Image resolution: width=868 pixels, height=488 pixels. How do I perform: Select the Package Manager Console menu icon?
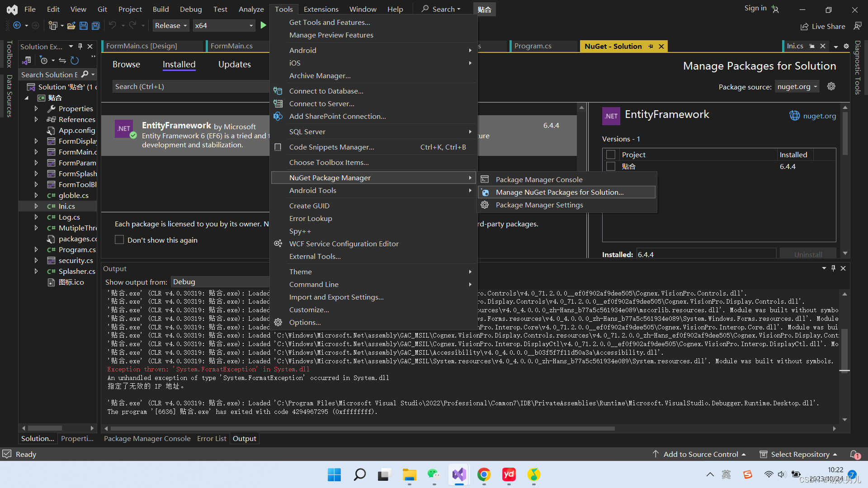pyautogui.click(x=485, y=179)
